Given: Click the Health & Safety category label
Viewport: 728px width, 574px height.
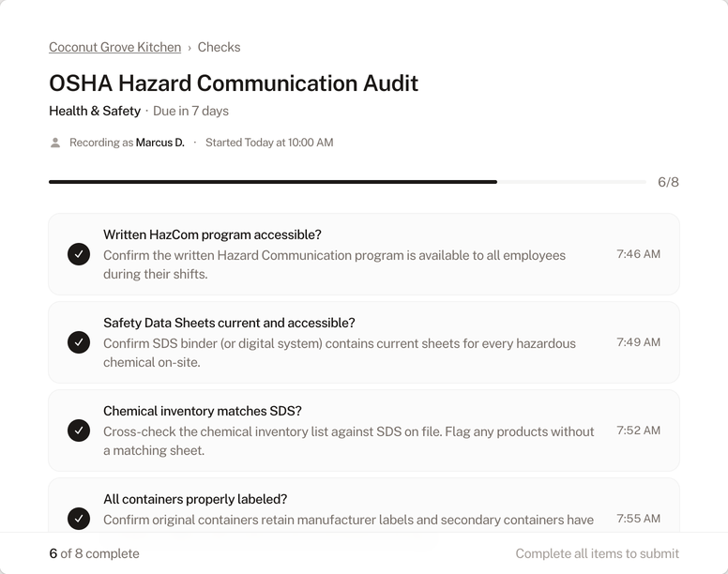Looking at the screenshot, I should pyautogui.click(x=95, y=111).
